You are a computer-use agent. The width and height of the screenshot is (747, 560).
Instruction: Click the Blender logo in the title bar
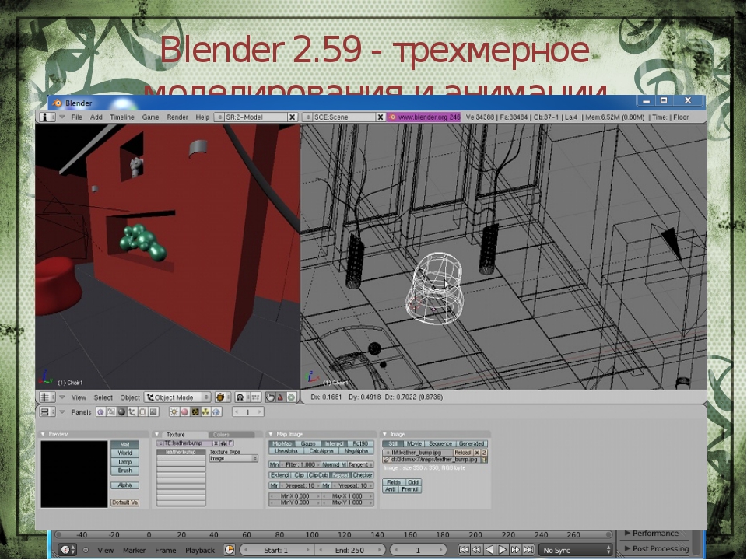click(x=57, y=103)
